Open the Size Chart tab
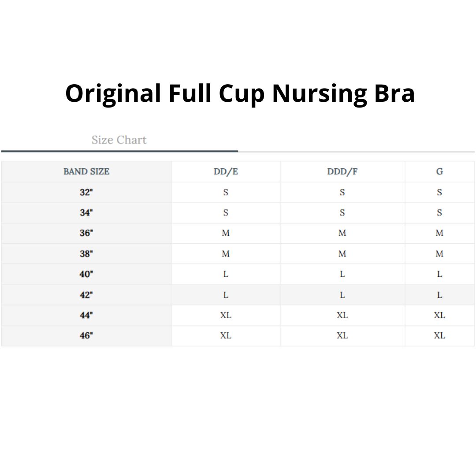476x476 pixels. tap(119, 140)
